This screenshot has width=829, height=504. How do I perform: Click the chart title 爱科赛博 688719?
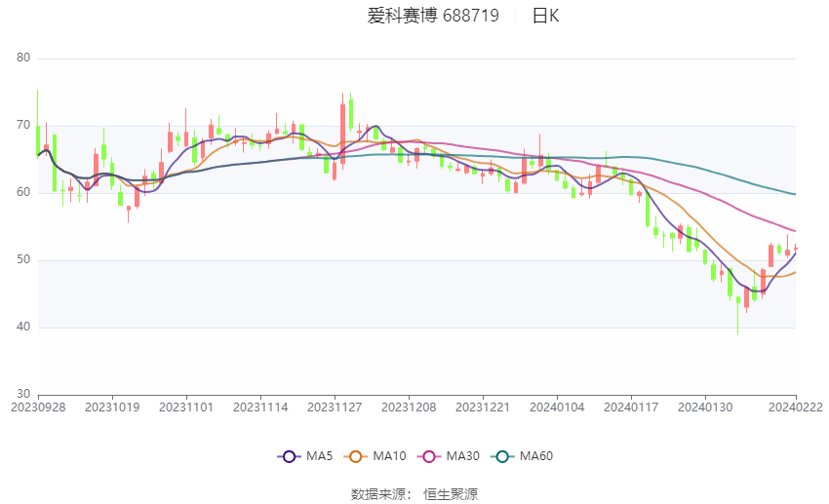[x=433, y=16]
